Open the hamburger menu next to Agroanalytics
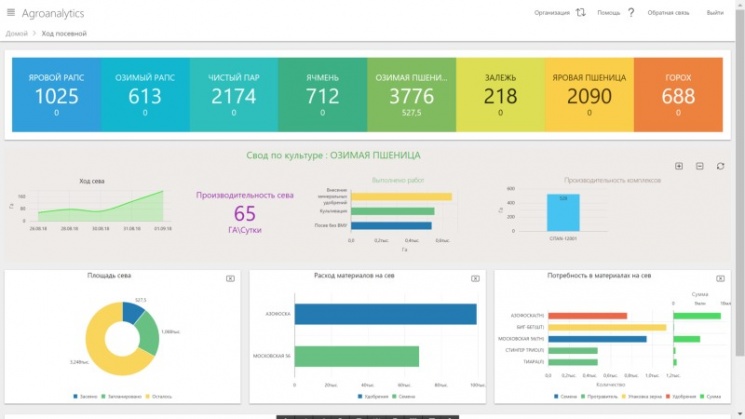 click(10, 12)
